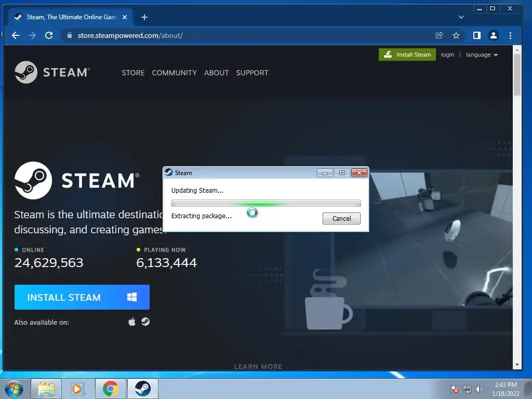This screenshot has width=532, height=399.
Task: Click the large STEAM hero logo
Action: click(x=77, y=180)
